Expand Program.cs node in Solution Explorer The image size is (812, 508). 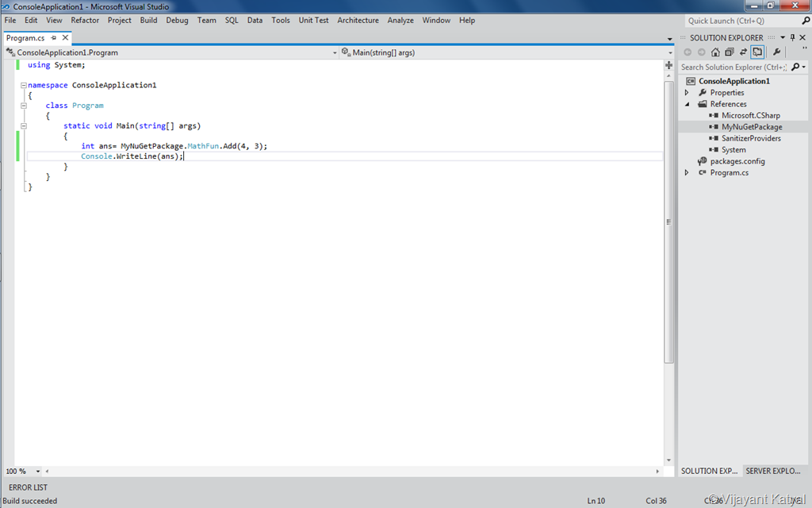pos(688,172)
